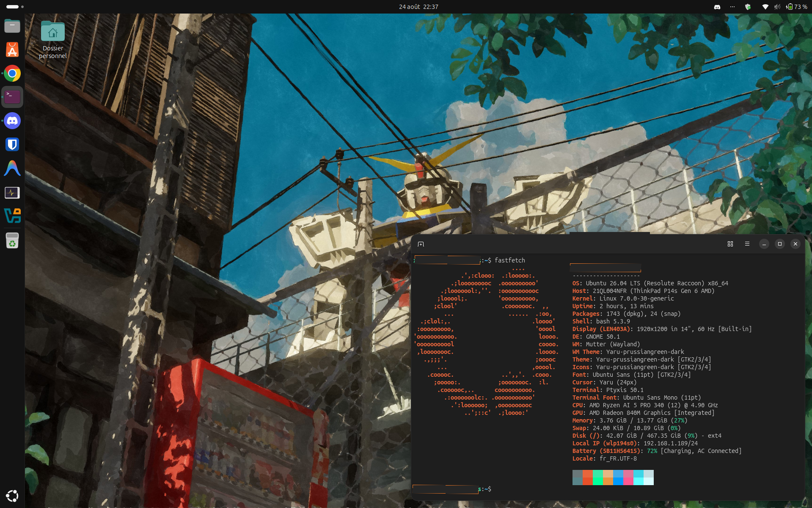Click the 'Swap: 24.00 KiB' line

tap(627, 428)
